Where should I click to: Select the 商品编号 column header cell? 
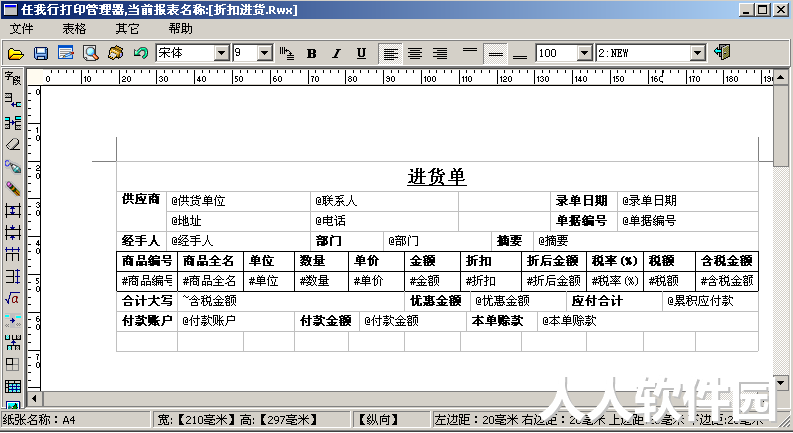147,261
